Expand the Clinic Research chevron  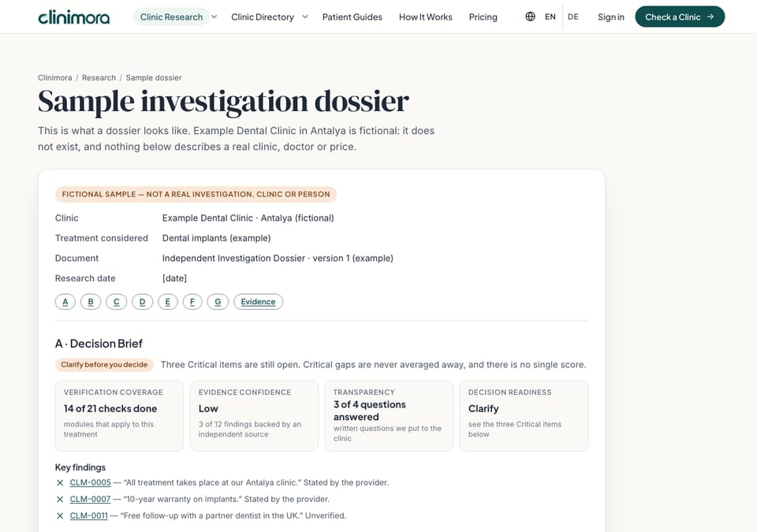[214, 17]
